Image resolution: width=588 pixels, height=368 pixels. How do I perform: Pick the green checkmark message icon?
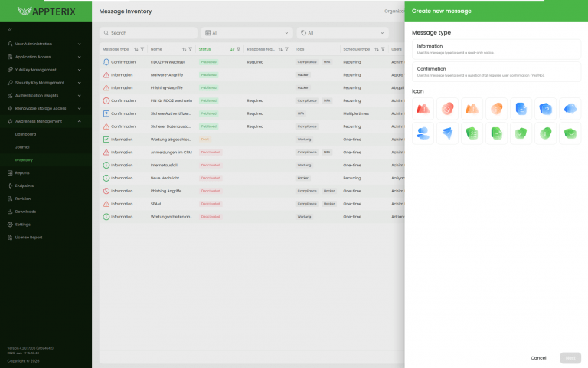coord(521,133)
